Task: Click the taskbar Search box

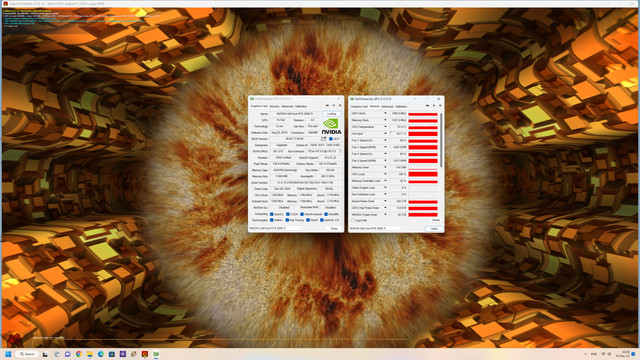Action: point(27,354)
